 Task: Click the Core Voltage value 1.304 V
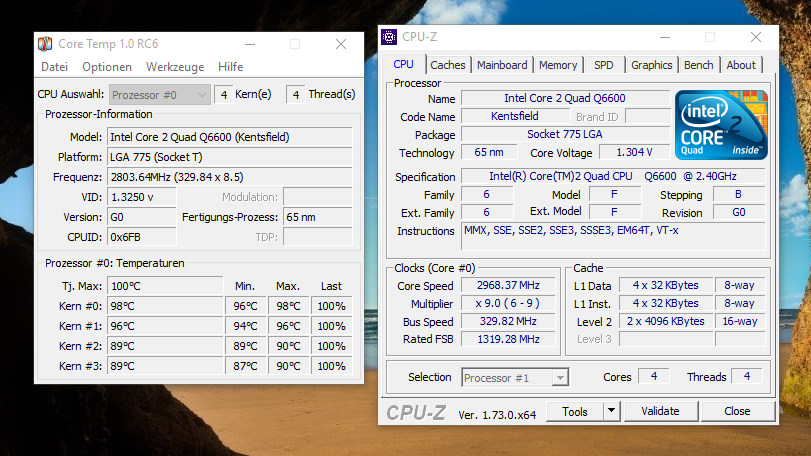[x=635, y=153]
